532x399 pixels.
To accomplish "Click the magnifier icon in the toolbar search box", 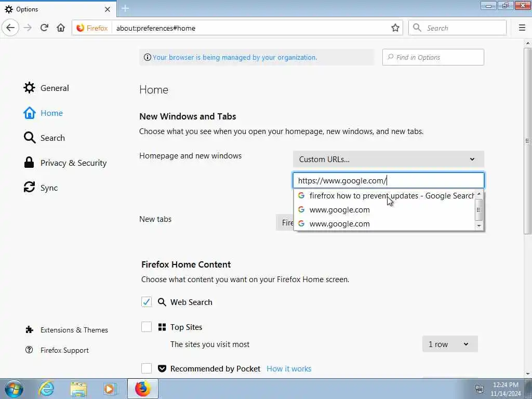I will (x=417, y=28).
